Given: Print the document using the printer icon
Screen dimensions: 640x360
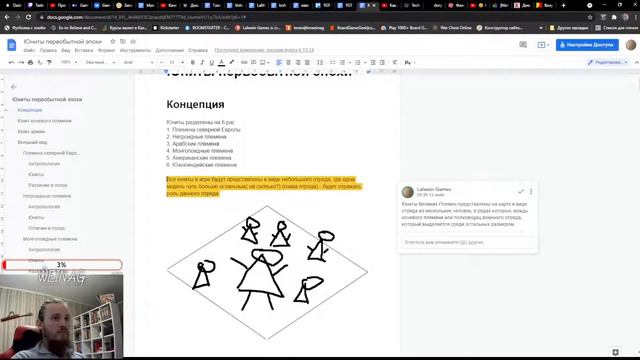Looking at the screenshot, I should point(30,62).
